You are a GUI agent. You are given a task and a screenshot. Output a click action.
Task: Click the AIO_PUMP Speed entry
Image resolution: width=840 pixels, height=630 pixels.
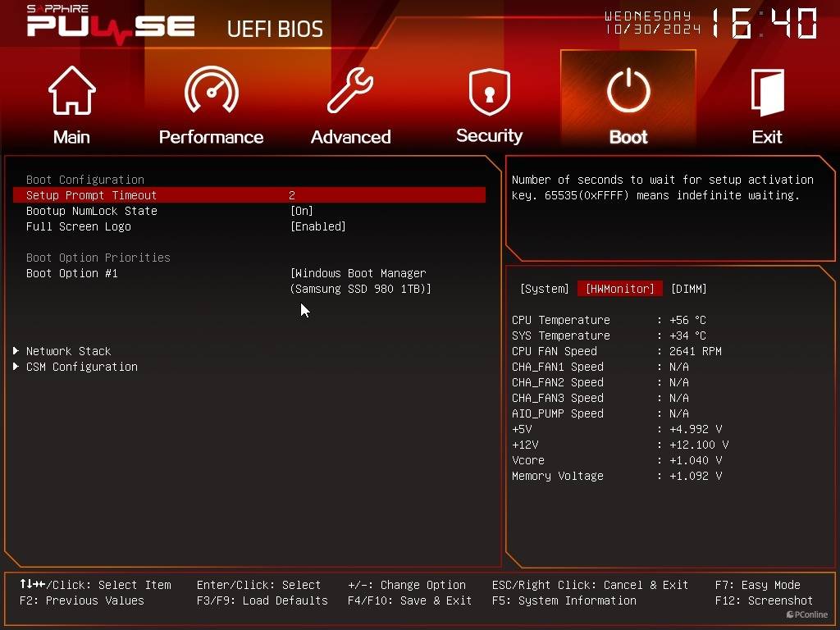click(x=600, y=413)
